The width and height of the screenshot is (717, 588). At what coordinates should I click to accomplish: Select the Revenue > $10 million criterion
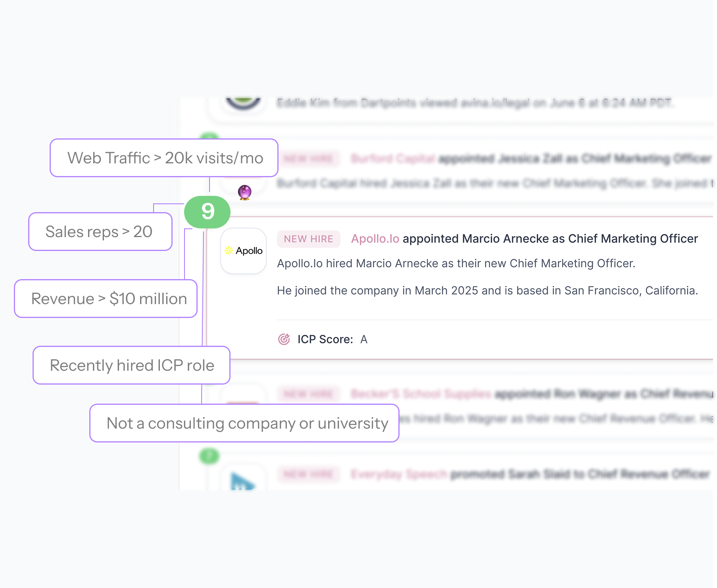(x=106, y=299)
